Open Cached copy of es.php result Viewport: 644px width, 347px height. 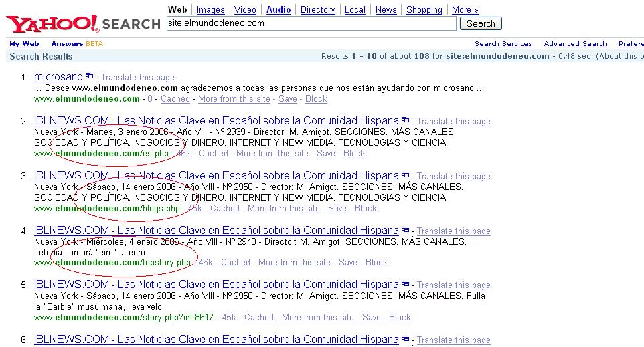[x=213, y=153]
